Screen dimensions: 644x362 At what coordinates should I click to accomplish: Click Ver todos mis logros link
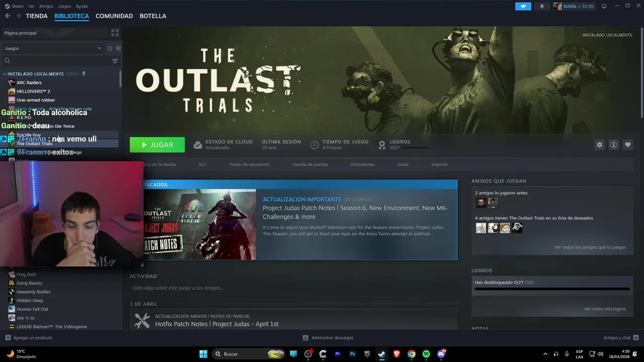click(605, 309)
